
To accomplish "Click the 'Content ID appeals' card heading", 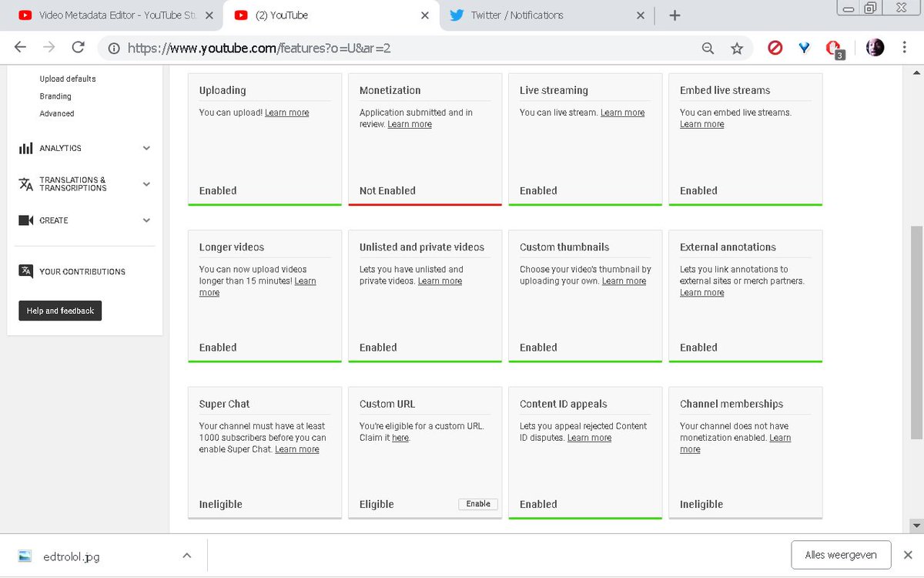I will coord(564,404).
